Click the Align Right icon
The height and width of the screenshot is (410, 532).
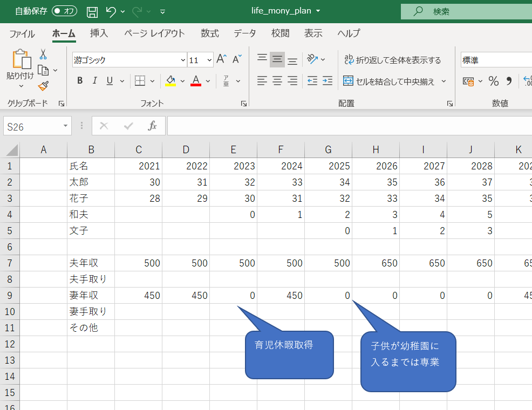[x=292, y=81]
